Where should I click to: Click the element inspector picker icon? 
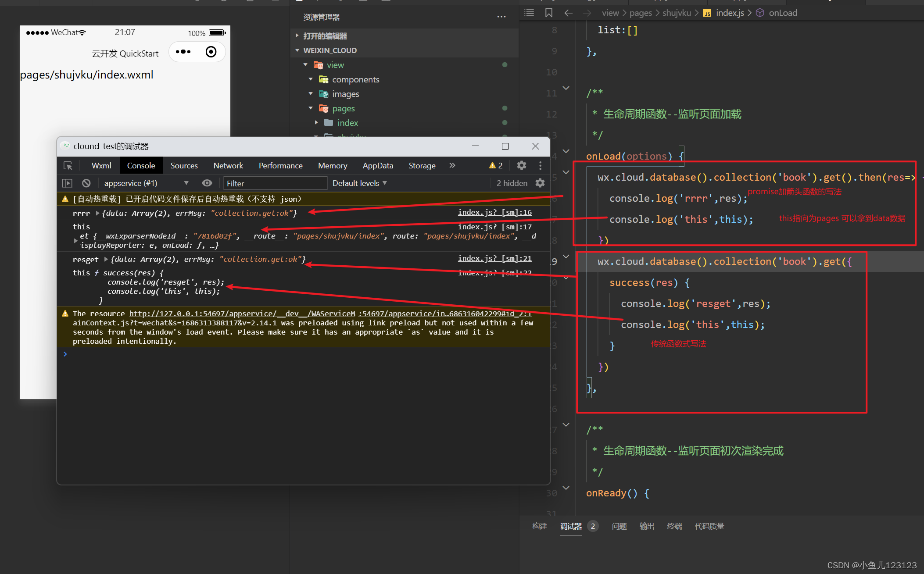pyautogui.click(x=68, y=166)
